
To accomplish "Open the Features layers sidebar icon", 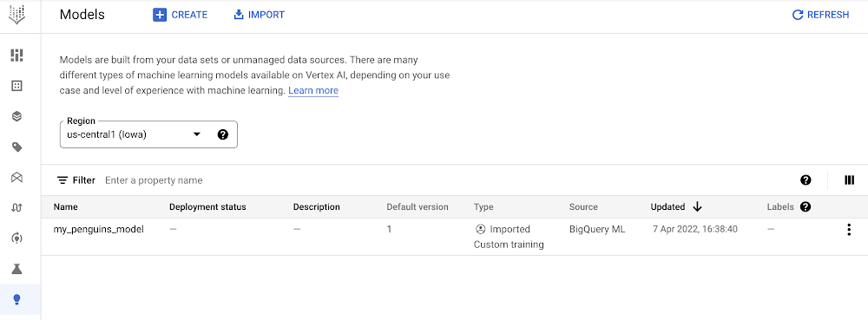I will [x=17, y=116].
